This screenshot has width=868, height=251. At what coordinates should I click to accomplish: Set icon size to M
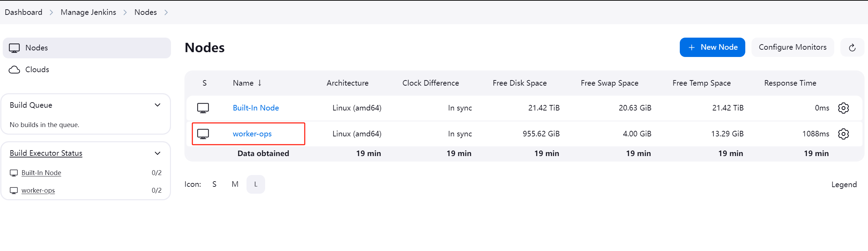click(x=235, y=184)
